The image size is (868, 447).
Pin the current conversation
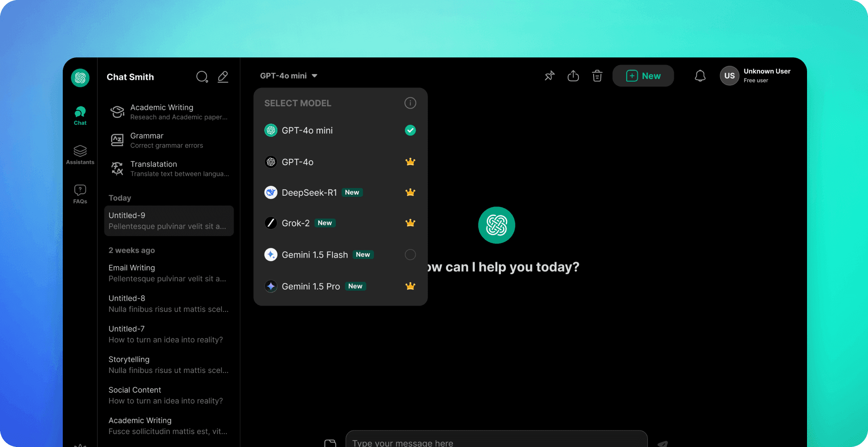[x=550, y=76]
